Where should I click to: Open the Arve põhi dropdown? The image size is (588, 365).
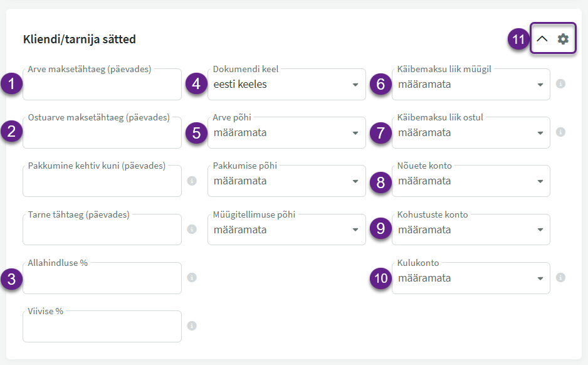pos(286,133)
